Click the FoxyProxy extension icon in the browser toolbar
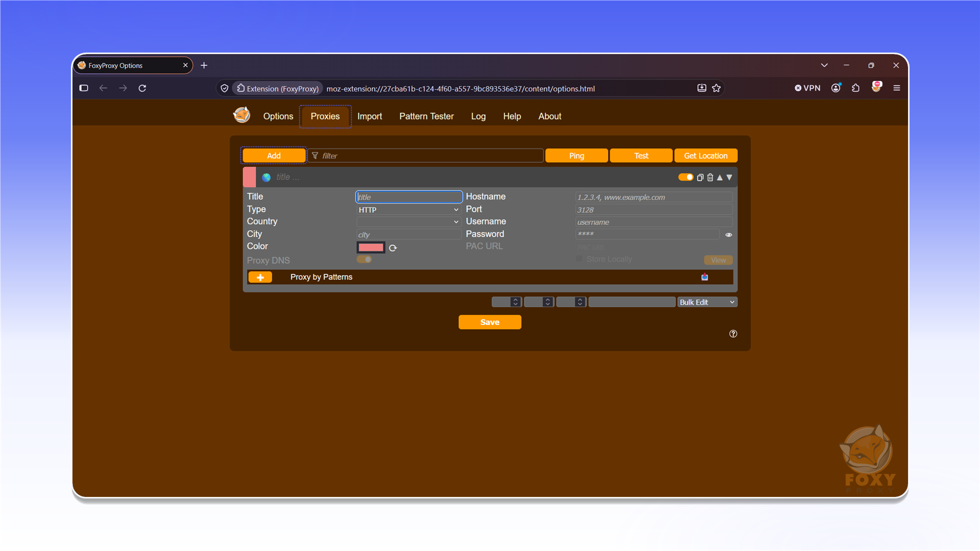The width and height of the screenshot is (980, 551). tap(876, 88)
